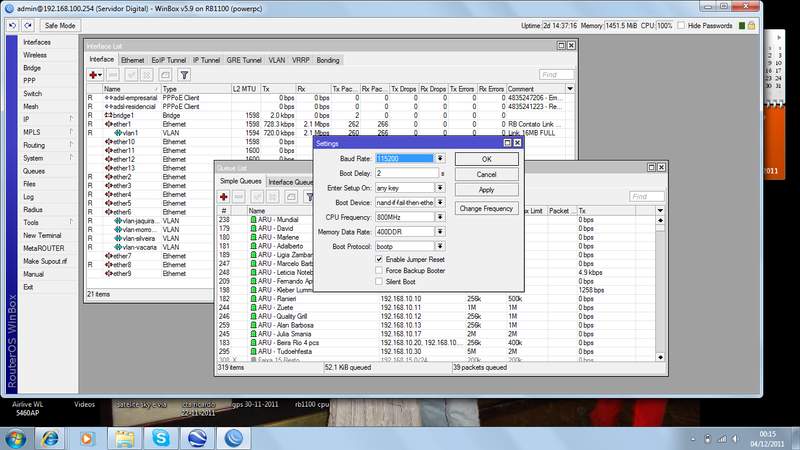Uncheck Enable Jumper Reset
Screen dimensions: 800x450
pyautogui.click(x=379, y=259)
